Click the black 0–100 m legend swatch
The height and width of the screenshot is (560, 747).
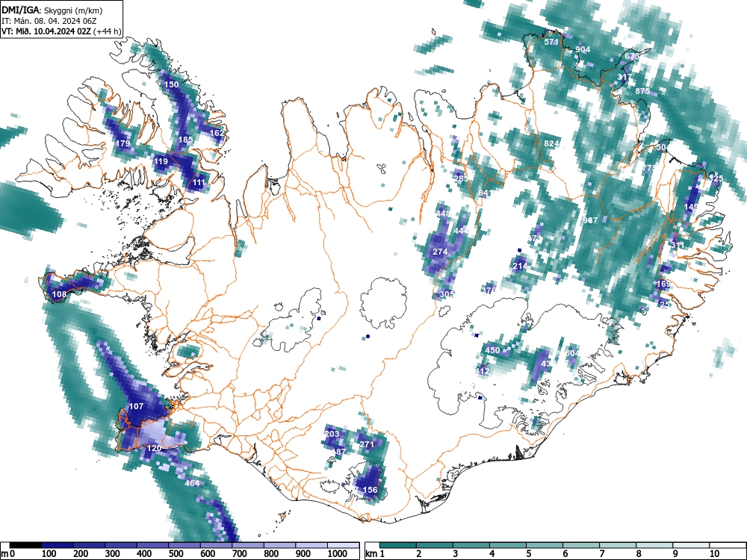point(25,545)
